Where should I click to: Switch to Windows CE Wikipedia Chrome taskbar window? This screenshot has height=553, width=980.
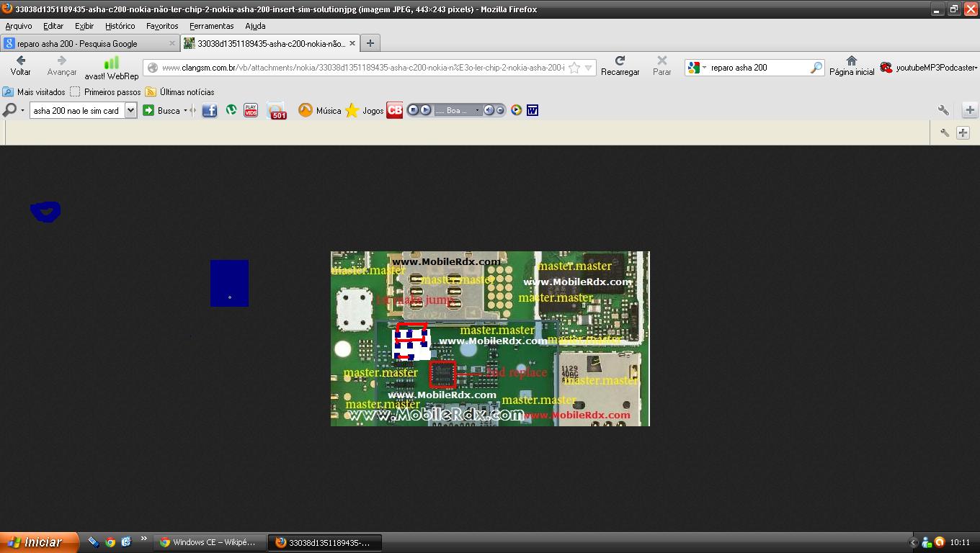pyautogui.click(x=210, y=542)
